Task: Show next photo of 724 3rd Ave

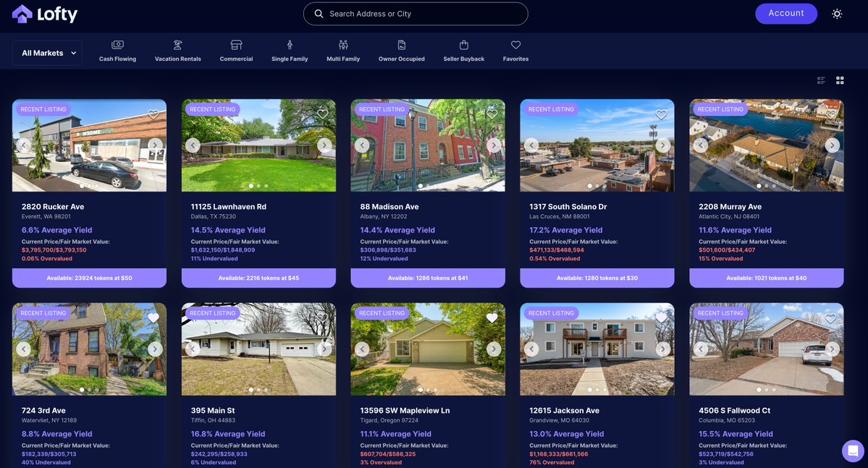Action: 155,349
